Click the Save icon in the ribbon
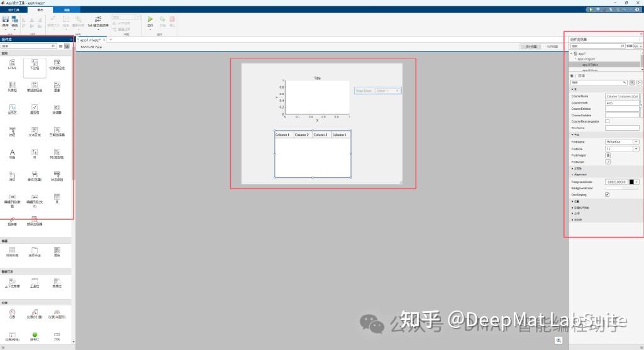 pyautogui.click(x=5, y=19)
